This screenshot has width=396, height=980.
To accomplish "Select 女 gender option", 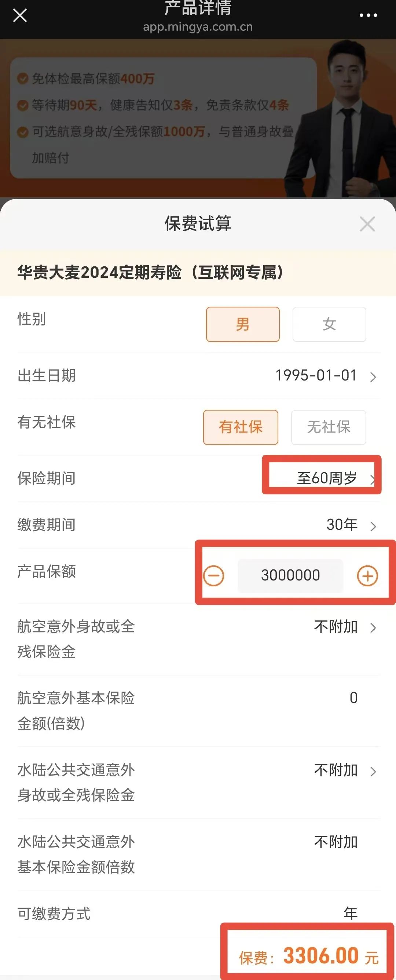I will [x=329, y=324].
